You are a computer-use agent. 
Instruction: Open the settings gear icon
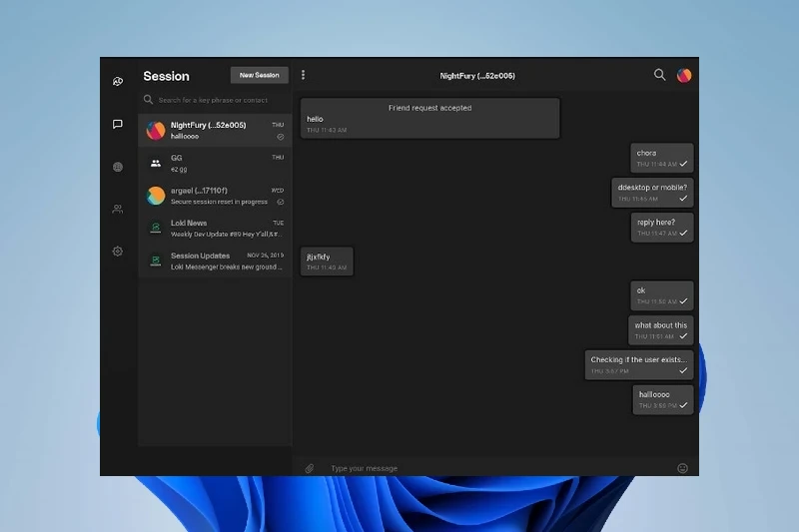pyautogui.click(x=118, y=251)
